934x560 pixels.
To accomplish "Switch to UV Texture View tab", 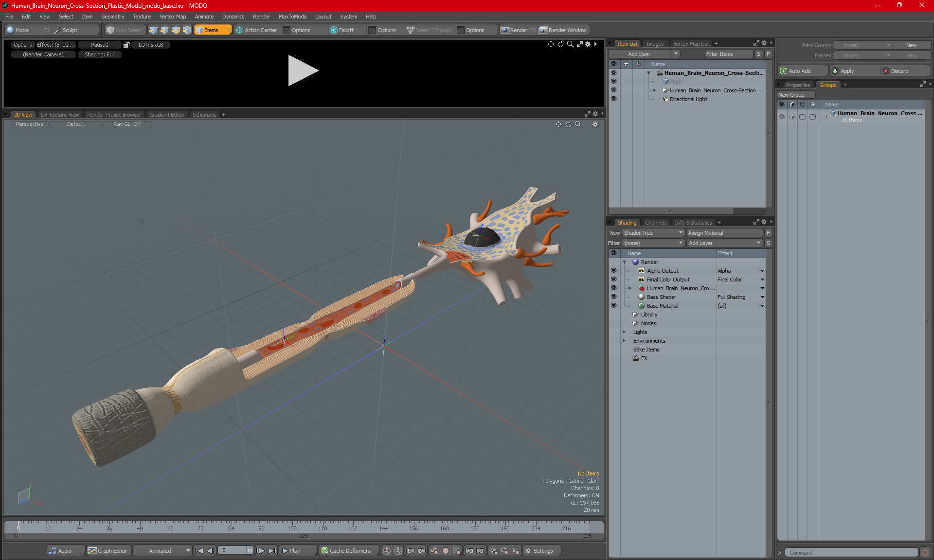I will 60,115.
